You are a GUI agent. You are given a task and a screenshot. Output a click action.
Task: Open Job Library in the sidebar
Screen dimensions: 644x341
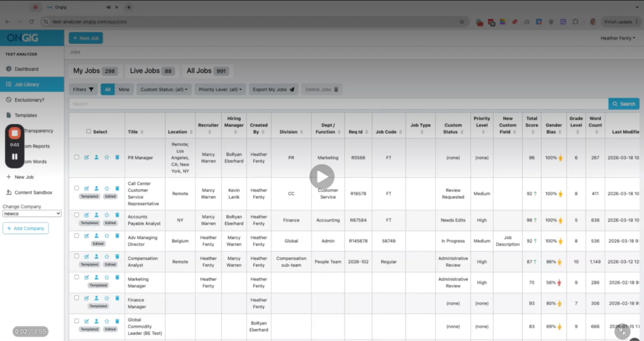pyautogui.click(x=32, y=84)
